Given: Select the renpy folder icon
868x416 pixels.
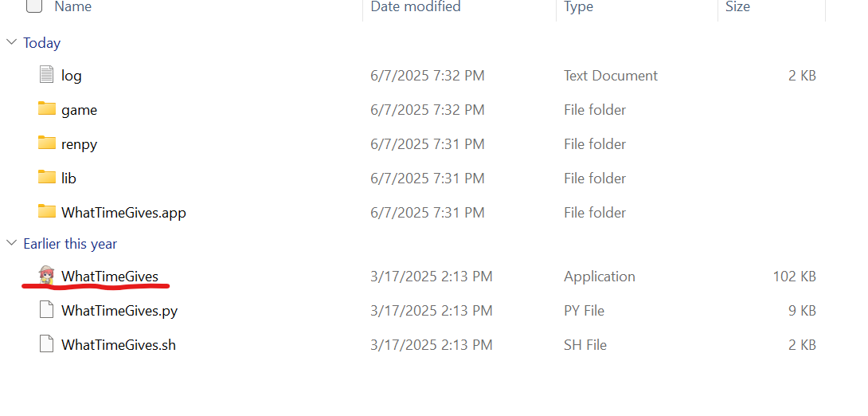Looking at the screenshot, I should [47, 143].
